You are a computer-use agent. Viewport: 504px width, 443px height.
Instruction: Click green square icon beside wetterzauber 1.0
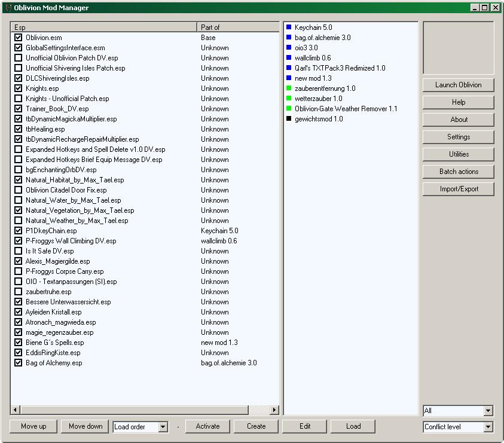289,99
